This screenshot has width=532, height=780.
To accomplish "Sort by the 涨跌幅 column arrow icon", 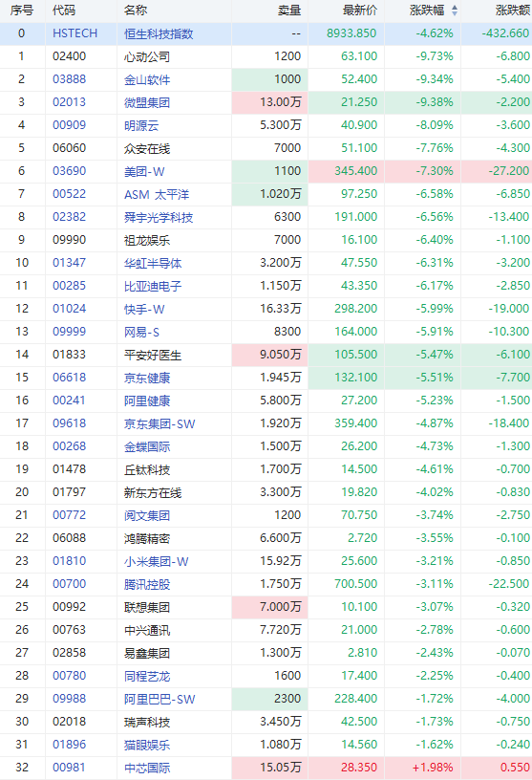I will (x=455, y=11).
